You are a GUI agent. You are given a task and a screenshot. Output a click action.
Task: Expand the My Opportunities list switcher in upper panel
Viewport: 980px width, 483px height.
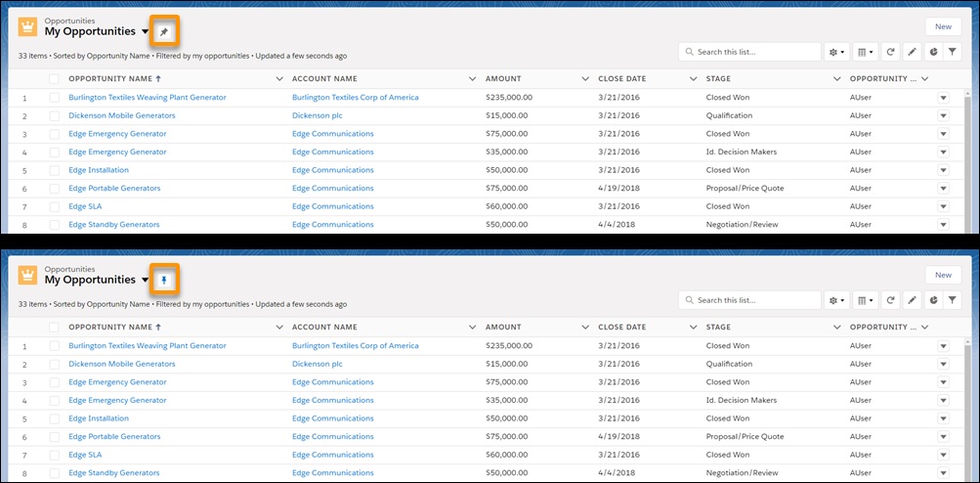click(x=146, y=32)
